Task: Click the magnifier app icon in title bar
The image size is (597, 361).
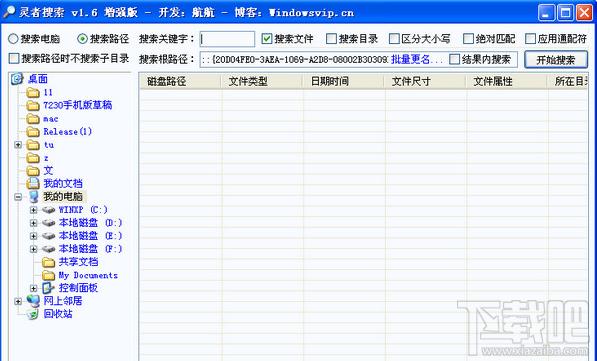Action: (x=8, y=12)
